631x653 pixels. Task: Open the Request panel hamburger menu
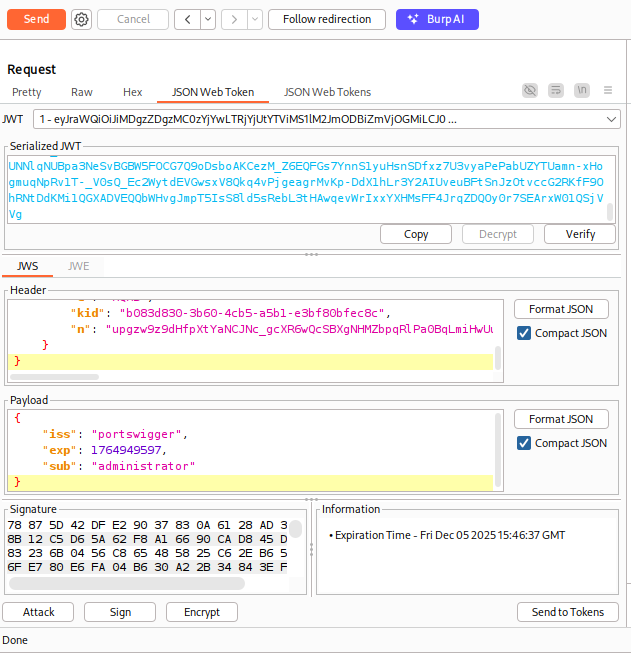point(607,91)
